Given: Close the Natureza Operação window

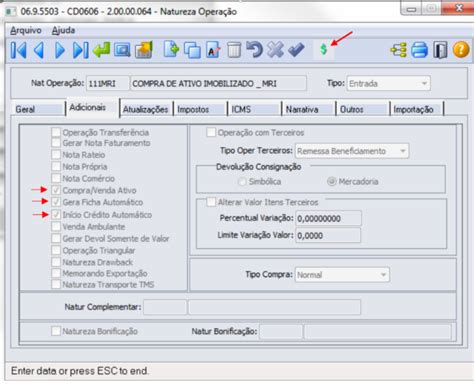Looking at the screenshot, I should coord(459,8).
